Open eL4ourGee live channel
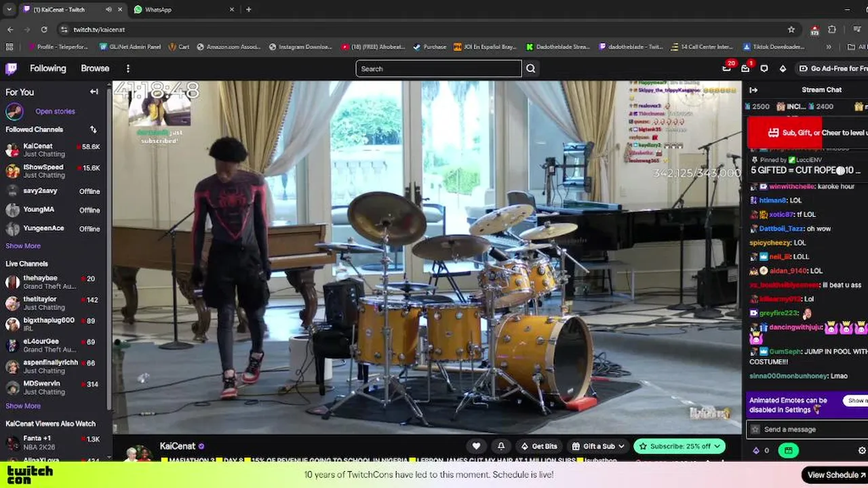Viewport: 868px width, 488px height. click(x=53, y=345)
